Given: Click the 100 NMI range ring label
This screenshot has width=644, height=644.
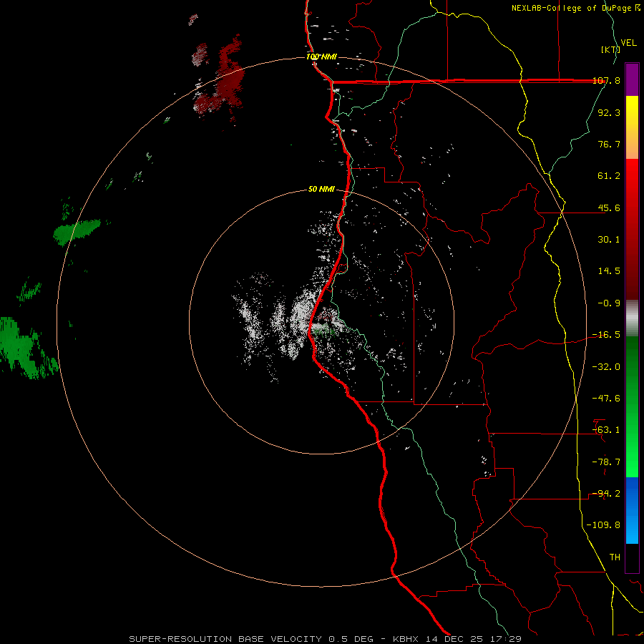Looking at the screenshot, I should [x=321, y=57].
